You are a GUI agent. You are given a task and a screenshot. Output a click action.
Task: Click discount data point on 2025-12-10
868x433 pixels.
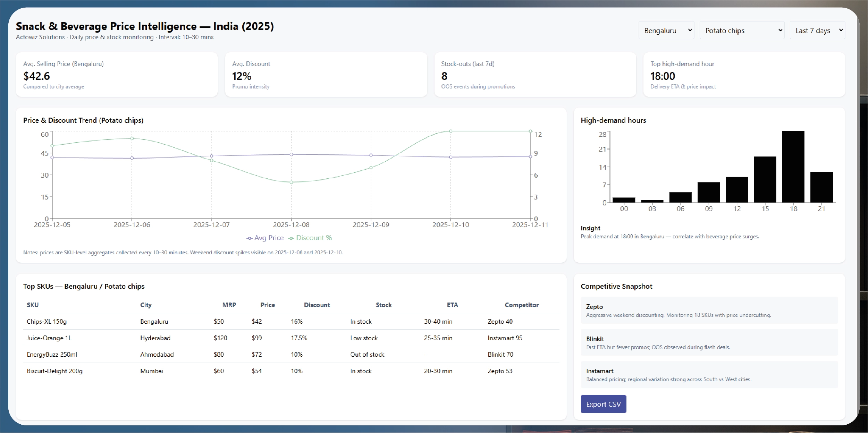(450, 131)
